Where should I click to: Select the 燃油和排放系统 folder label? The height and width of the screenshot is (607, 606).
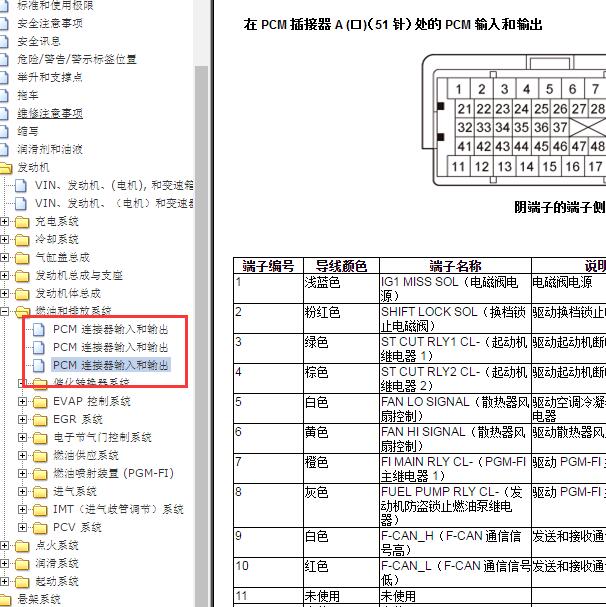click(x=73, y=310)
